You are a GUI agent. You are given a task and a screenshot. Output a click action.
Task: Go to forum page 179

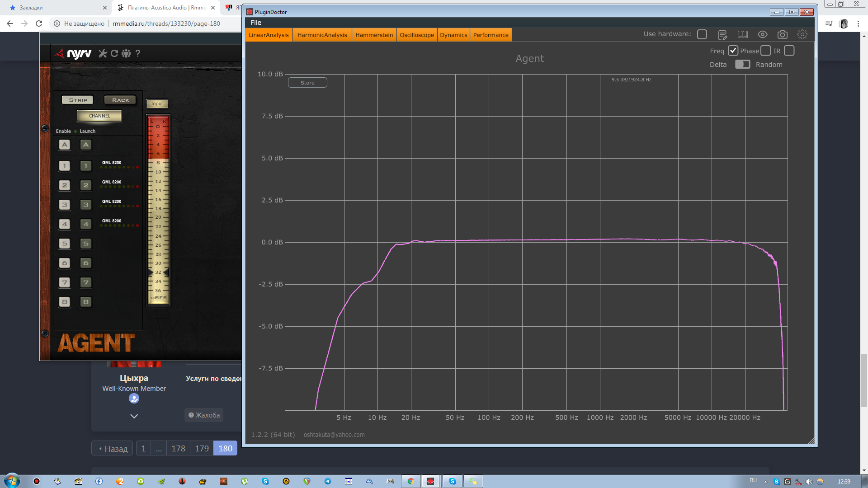point(202,449)
